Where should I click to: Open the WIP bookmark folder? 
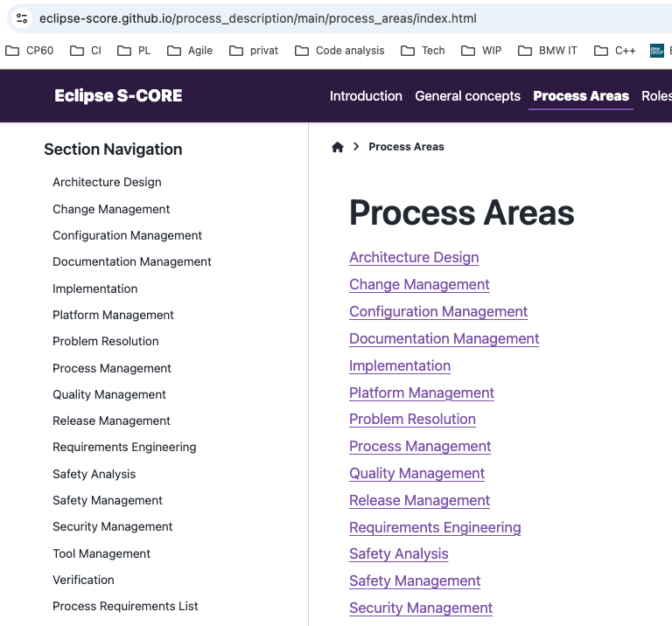click(482, 51)
